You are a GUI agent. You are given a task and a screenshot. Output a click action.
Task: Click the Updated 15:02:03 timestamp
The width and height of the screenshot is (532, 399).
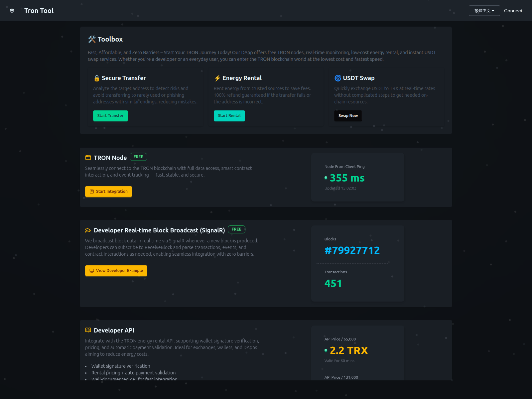[x=340, y=188]
